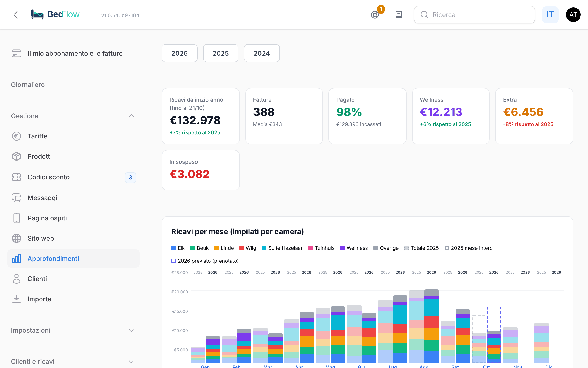
Task: Toggle the Wellness purple legend swatch
Action: point(342,248)
